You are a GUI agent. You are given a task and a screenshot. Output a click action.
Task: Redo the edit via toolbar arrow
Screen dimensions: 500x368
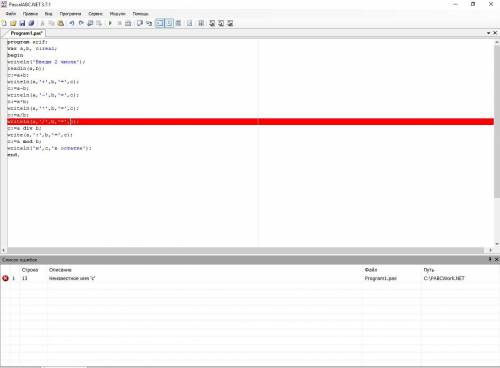click(81, 23)
